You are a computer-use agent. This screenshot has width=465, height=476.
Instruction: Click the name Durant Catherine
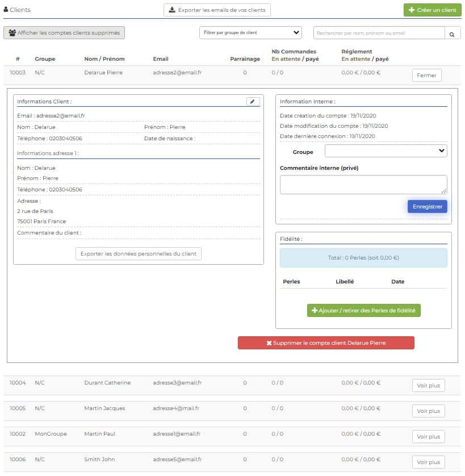coord(107,383)
